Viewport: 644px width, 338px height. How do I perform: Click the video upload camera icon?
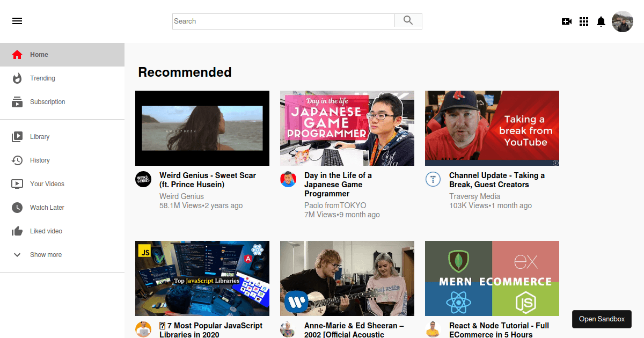coord(567,21)
